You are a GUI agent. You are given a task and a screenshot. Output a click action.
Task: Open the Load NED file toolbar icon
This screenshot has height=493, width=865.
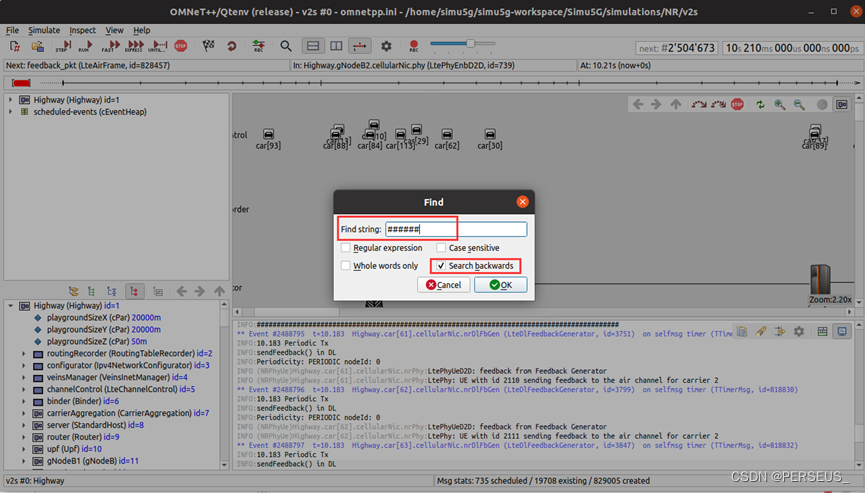[38, 46]
